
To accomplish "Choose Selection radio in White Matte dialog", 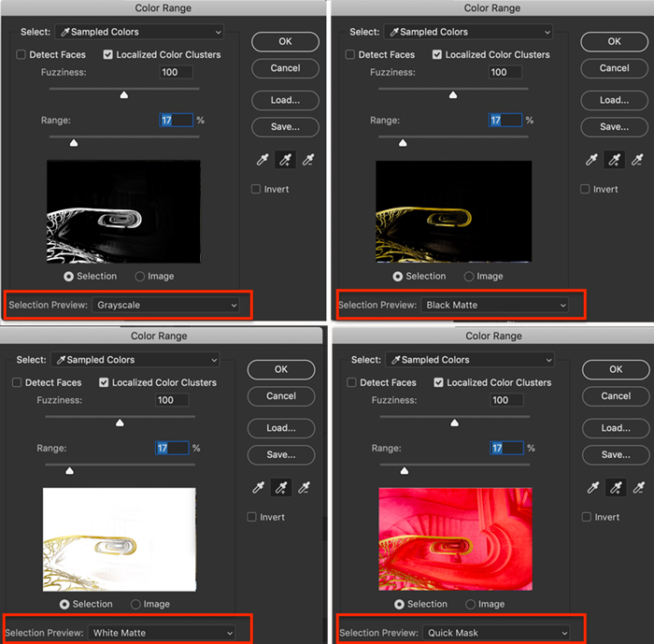I will [64, 605].
